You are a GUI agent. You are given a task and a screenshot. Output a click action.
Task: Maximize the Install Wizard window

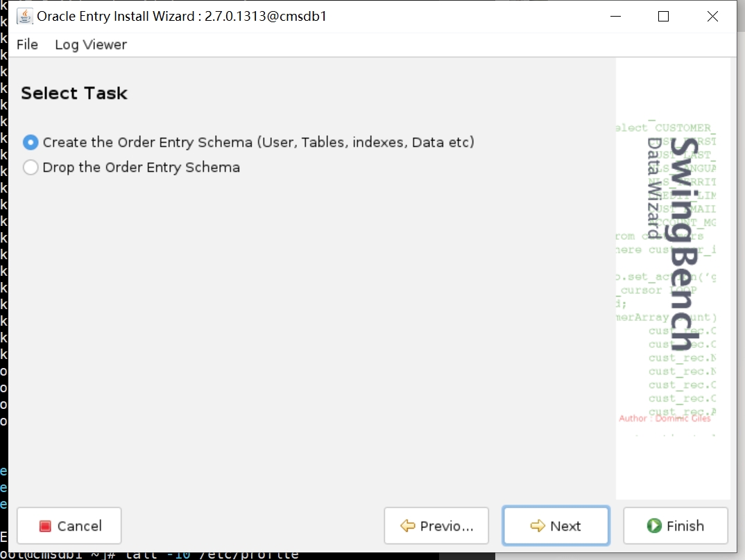(x=663, y=16)
